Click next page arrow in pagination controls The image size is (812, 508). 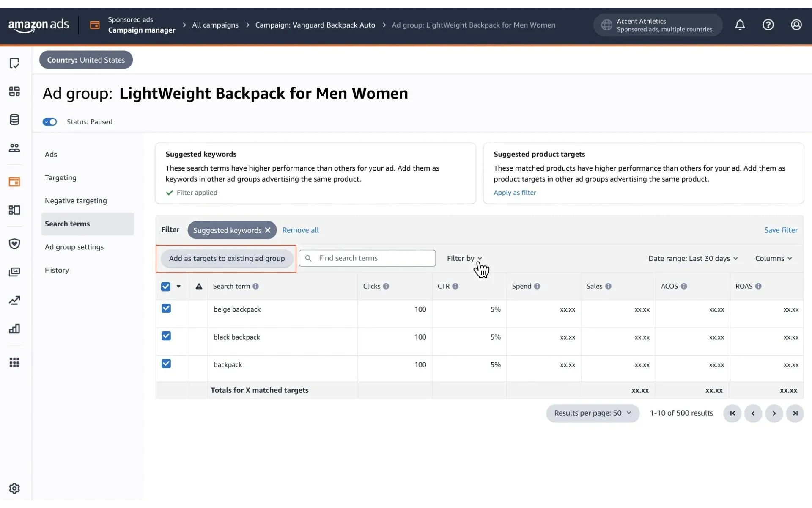pyautogui.click(x=774, y=413)
